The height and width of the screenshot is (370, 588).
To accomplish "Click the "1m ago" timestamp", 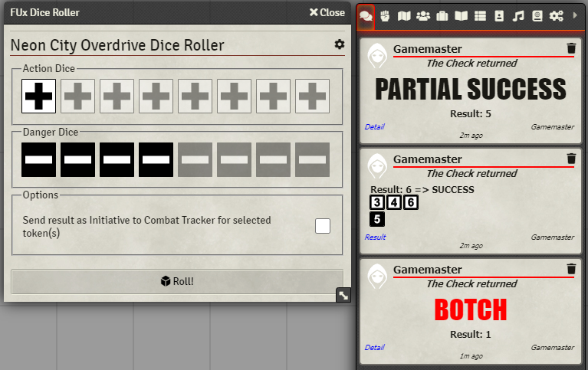I will [x=471, y=356].
